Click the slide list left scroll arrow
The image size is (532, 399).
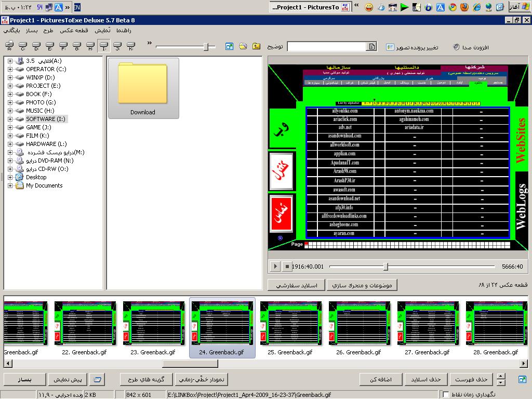click(x=8, y=364)
